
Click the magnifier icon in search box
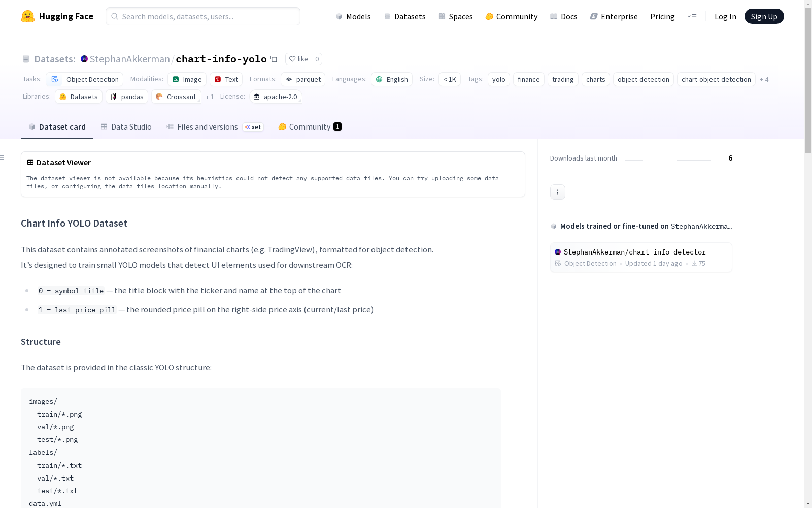point(115,16)
